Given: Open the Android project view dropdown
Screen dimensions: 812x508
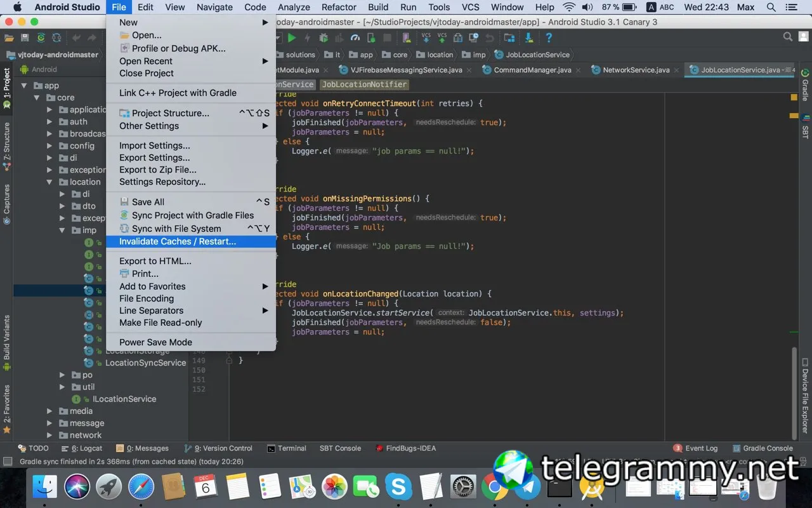Looking at the screenshot, I should [44, 70].
